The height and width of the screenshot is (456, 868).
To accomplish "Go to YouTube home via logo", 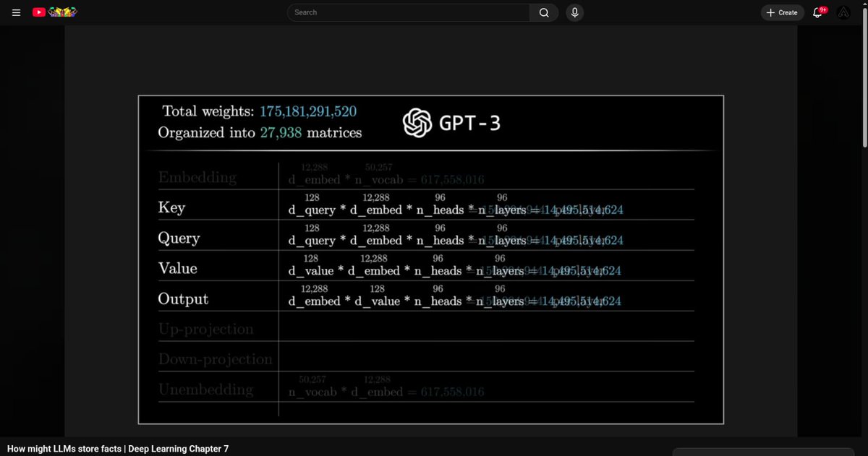I will tap(55, 12).
